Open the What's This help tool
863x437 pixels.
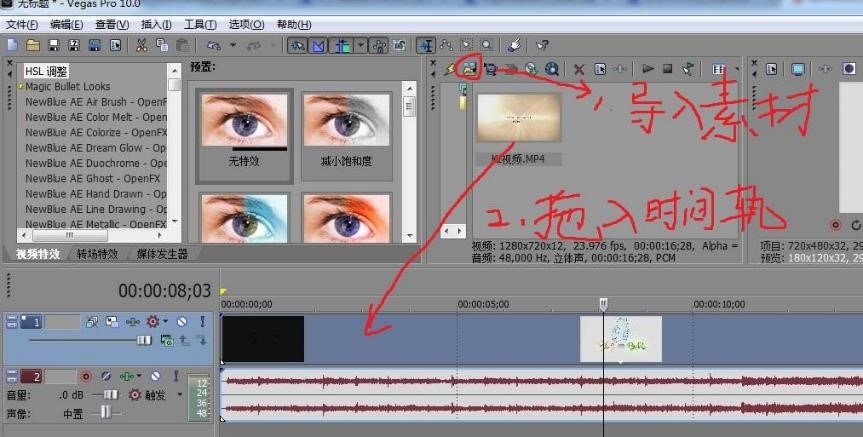click(541, 45)
